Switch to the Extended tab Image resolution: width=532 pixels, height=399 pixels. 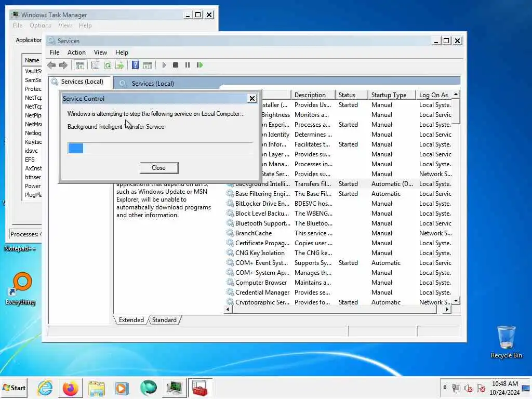131,320
